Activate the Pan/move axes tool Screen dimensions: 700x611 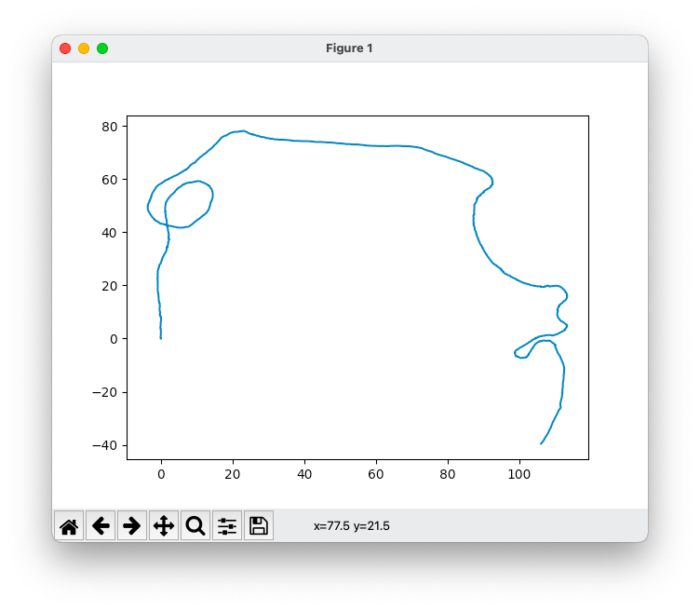pyautogui.click(x=164, y=525)
